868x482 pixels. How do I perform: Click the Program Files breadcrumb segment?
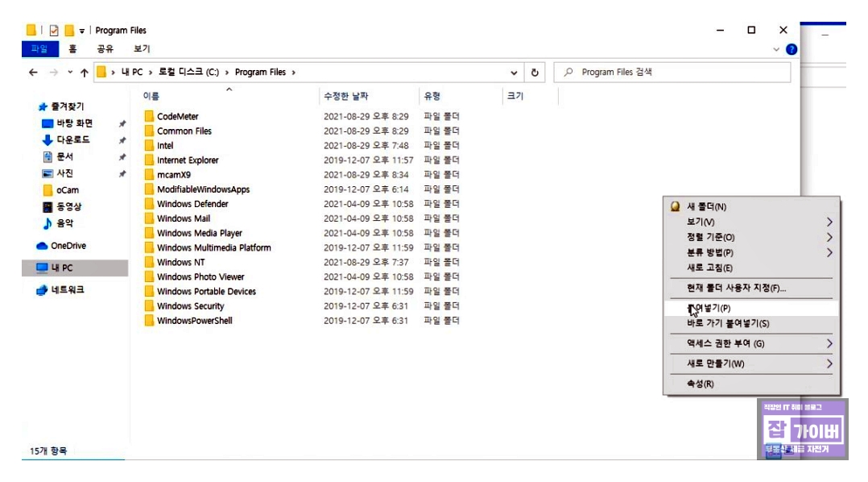pos(260,72)
